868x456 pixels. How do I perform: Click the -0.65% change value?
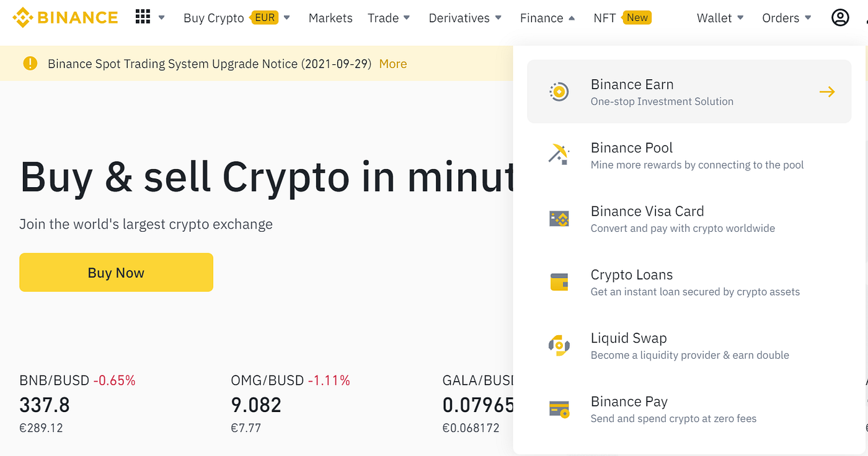click(114, 380)
